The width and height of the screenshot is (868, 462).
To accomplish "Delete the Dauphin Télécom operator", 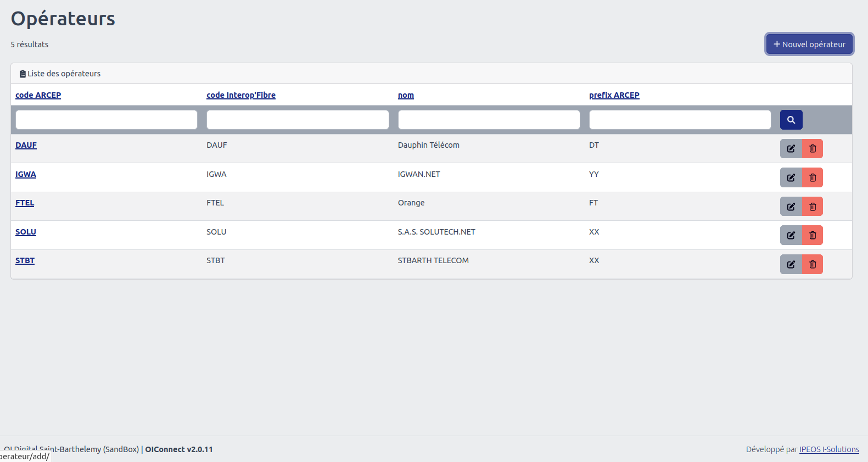I will tap(813, 149).
